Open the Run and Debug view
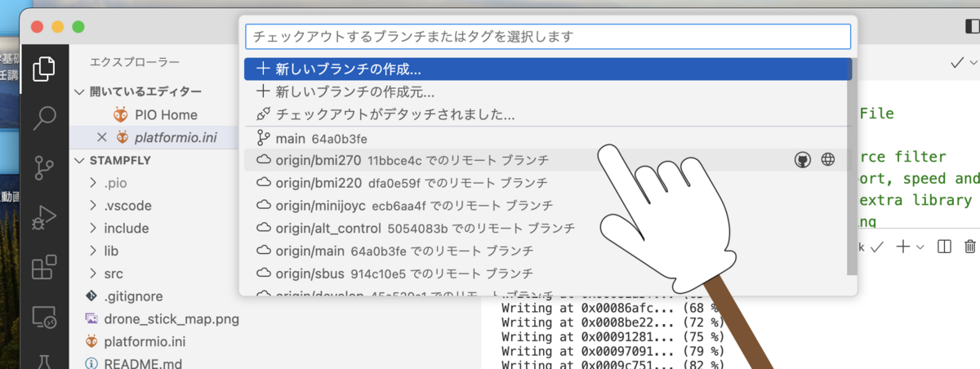Viewport: 980px width, 369px height. [x=43, y=219]
